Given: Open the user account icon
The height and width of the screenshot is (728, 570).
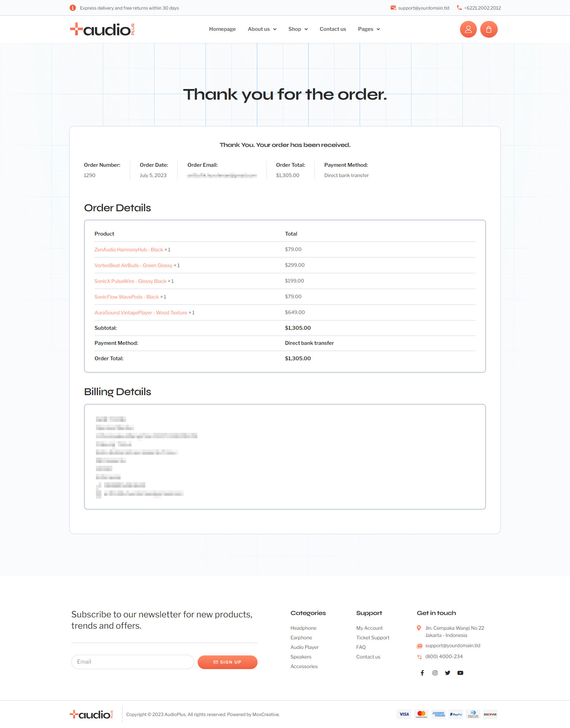Looking at the screenshot, I should (x=468, y=29).
